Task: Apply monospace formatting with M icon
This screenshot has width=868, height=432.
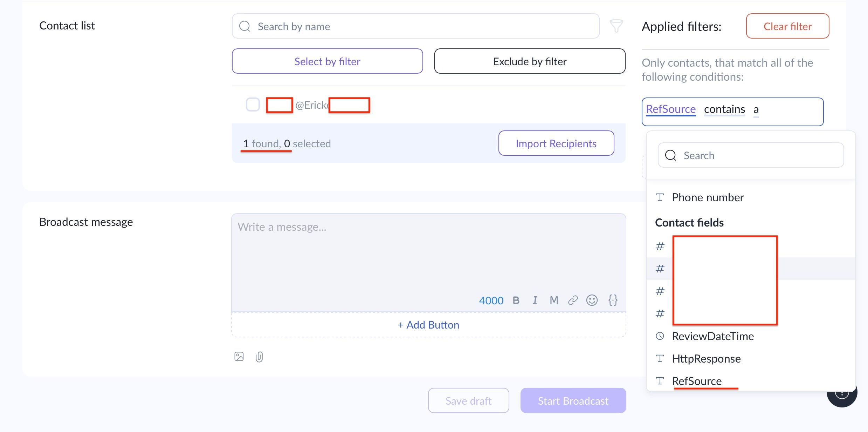Action: coord(554,300)
